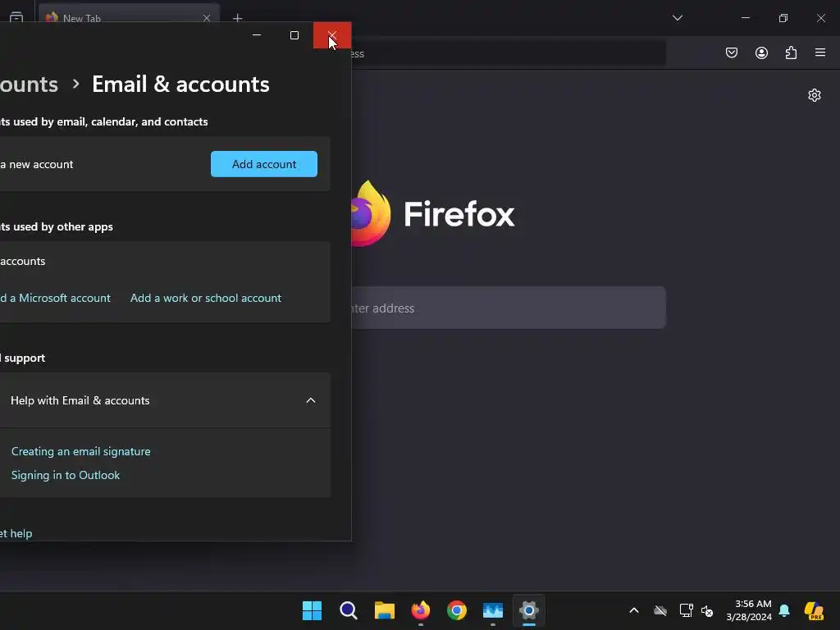Open Add a work or school account link

tap(206, 298)
